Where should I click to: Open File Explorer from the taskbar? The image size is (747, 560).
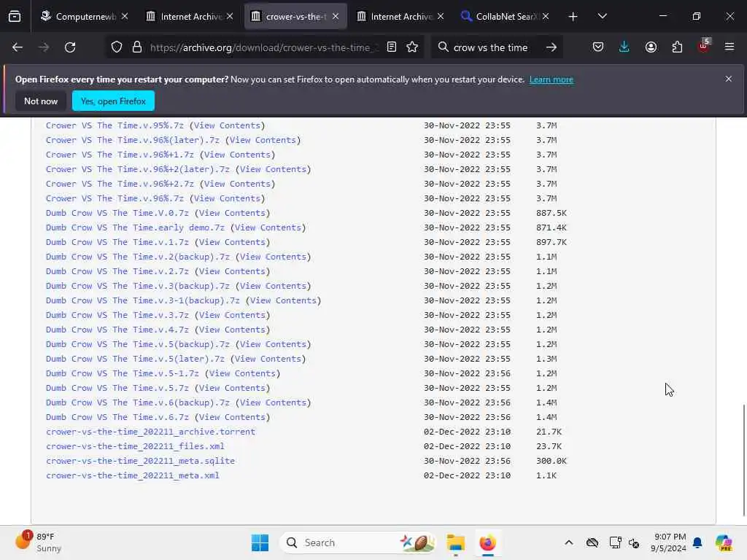pyautogui.click(x=455, y=542)
